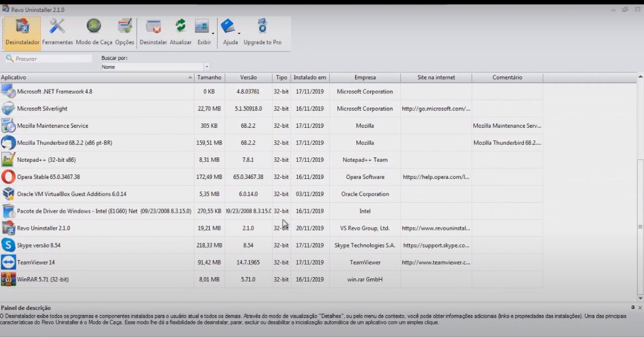This screenshot has width=644, height=337.
Task: Click the Revo Uninstaller 2.1.0 row icon
Action: pos(8,227)
